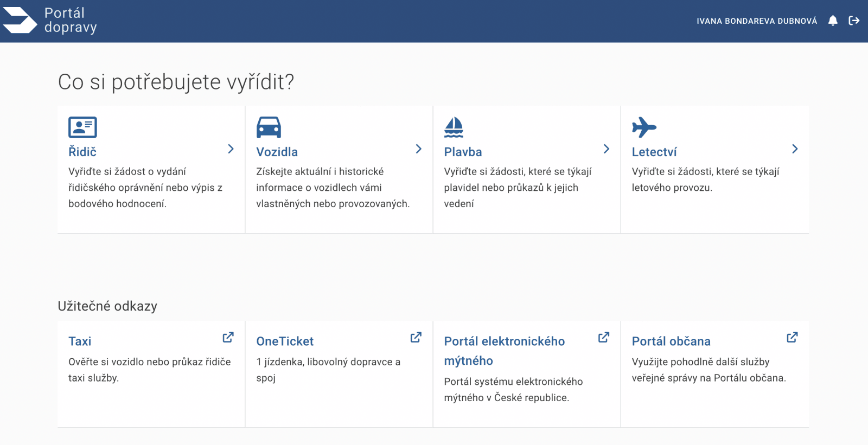Click the logout icon
The image size is (868, 445).
click(x=854, y=21)
